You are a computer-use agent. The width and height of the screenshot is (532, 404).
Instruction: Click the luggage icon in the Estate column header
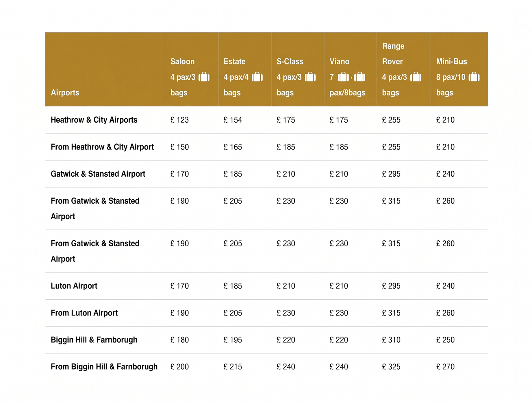(257, 77)
